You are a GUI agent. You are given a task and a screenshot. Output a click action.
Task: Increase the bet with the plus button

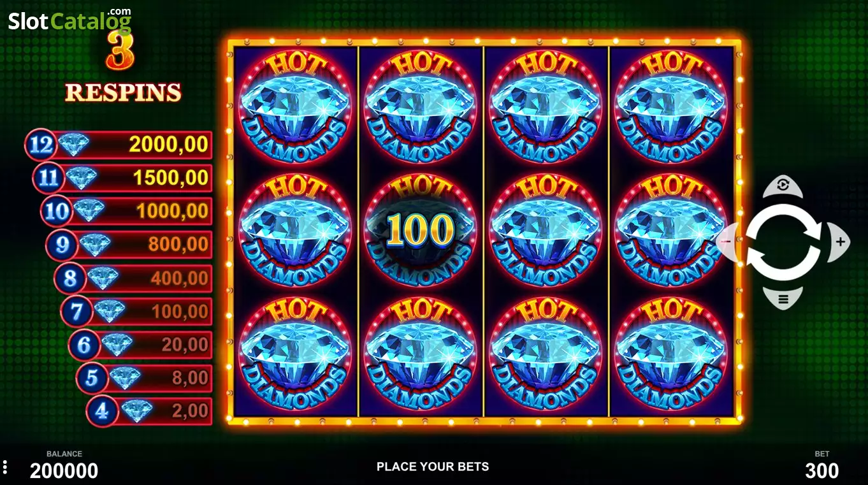839,242
